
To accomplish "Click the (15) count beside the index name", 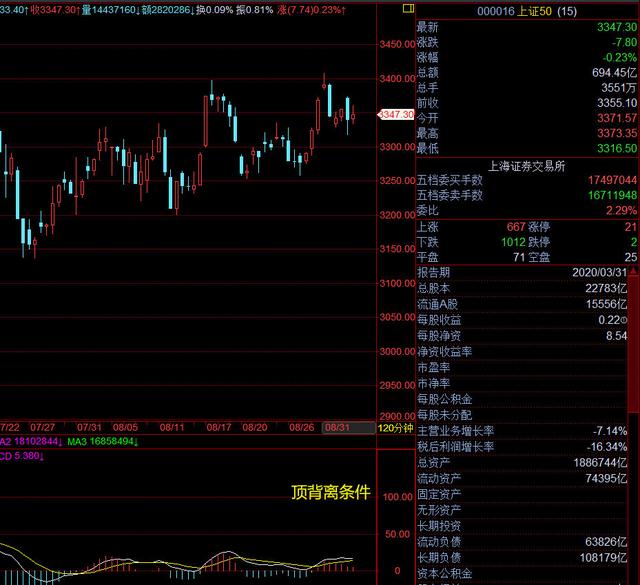I will 567,11.
